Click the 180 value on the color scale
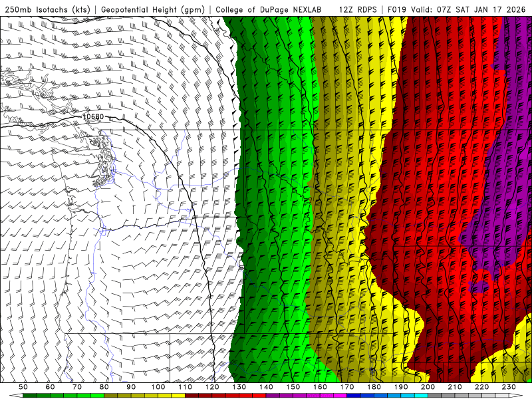The width and height of the screenshot is (532, 399). [374, 387]
